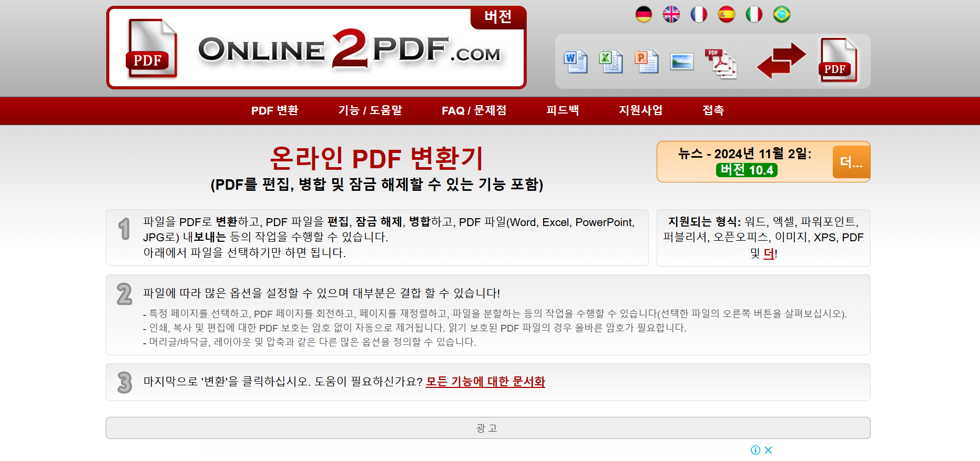The width and height of the screenshot is (980, 461).
Task: Click the 온라인 PDF 변환기 heading
Action: tap(376, 158)
